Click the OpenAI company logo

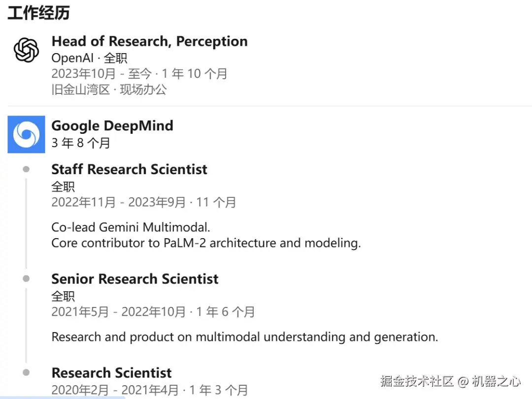point(26,49)
